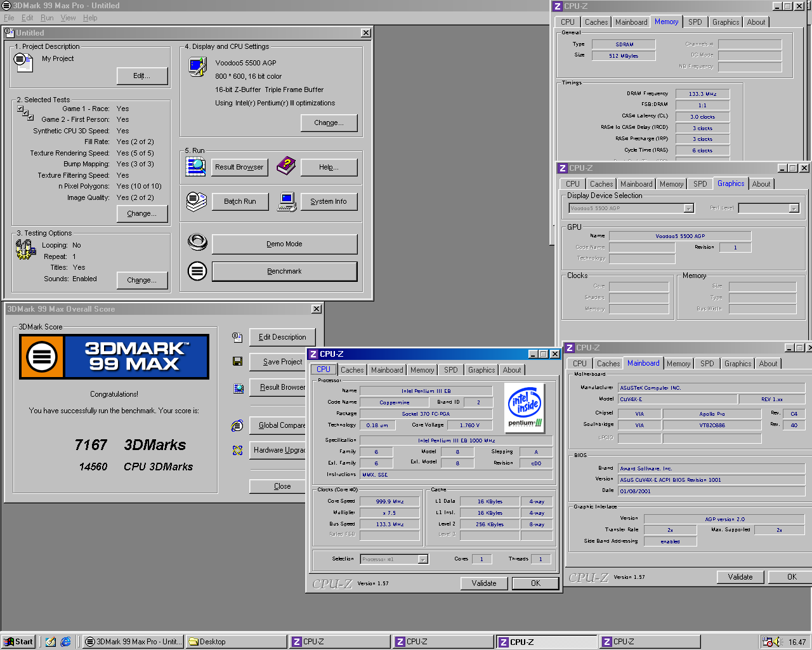Click the Internet Explorer quick launch icon
This screenshot has height=650, width=812.
pos(65,642)
